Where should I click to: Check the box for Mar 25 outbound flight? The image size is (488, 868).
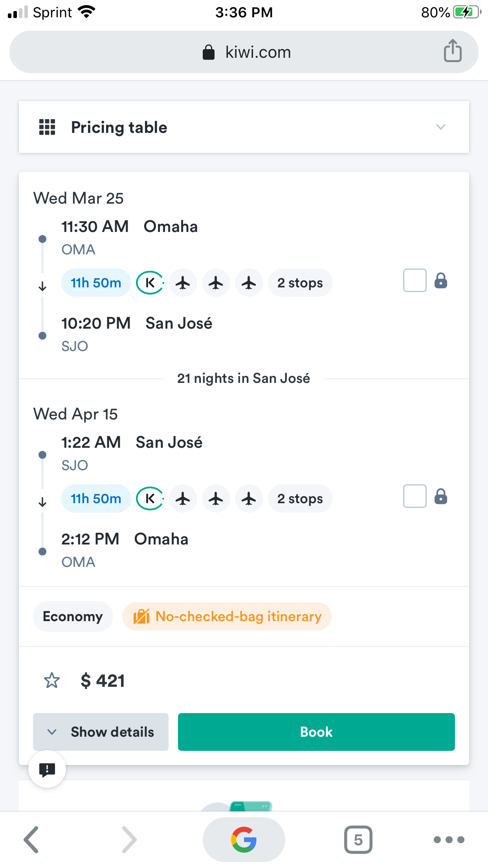[x=415, y=280]
